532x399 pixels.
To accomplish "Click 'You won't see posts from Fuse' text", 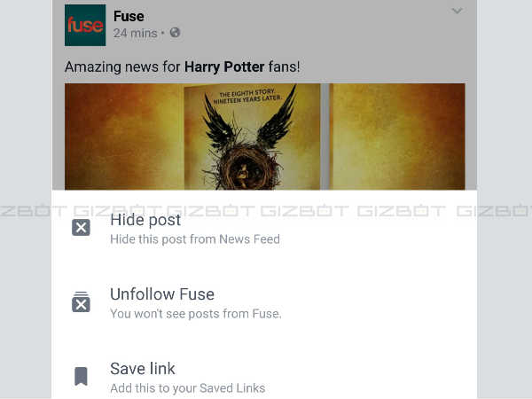I will click(196, 314).
